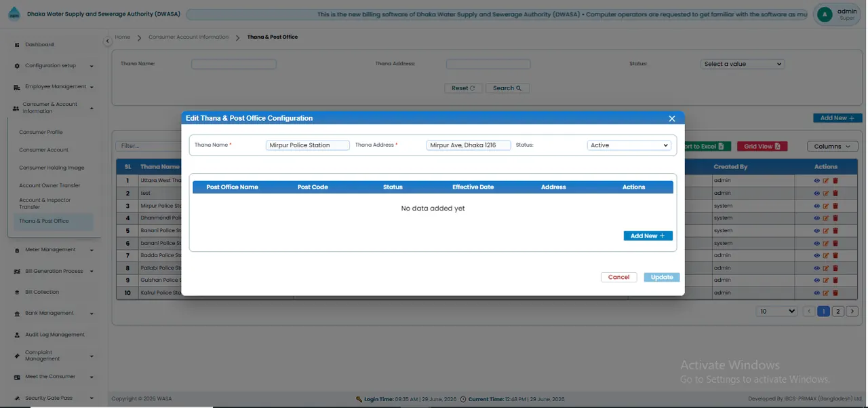This screenshot has width=868, height=408.
Task: Click the Thana Name field in the dialog
Action: click(x=308, y=145)
